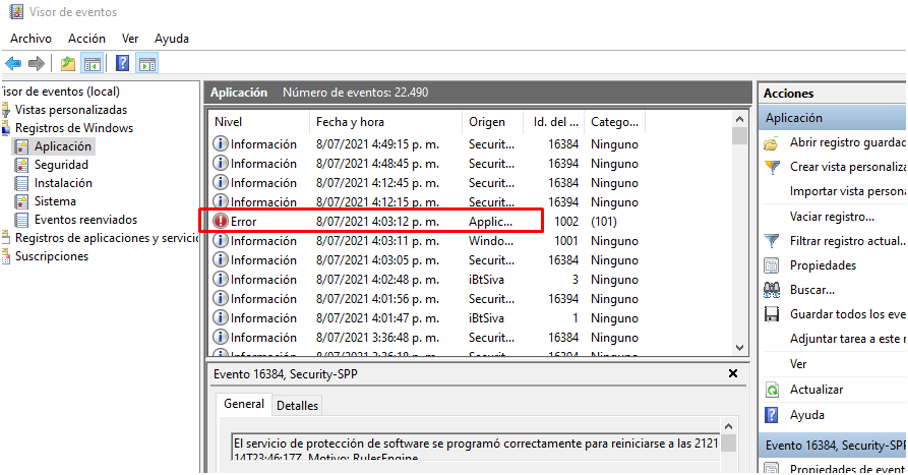Click Buscar with the binoculars icon
Viewport: 908px width, 475px height.
(x=811, y=290)
